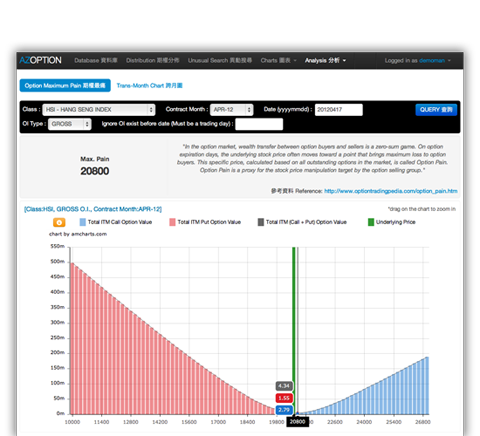Open the demoman user menu
The height and width of the screenshot is (436, 480).
coord(435,60)
